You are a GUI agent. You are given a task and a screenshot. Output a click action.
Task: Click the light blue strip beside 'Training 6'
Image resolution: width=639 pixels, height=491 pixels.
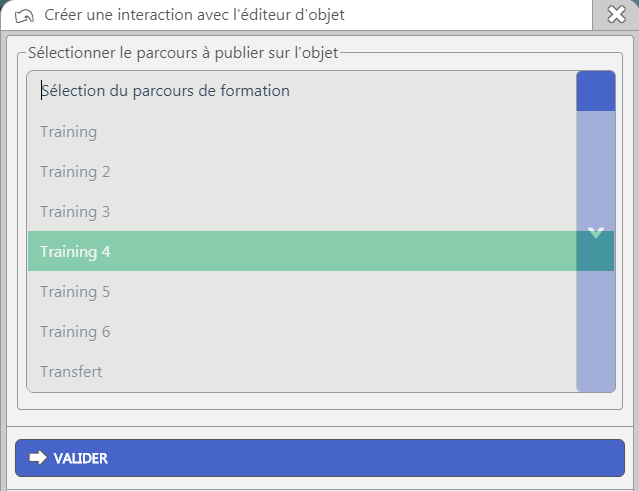click(596, 331)
